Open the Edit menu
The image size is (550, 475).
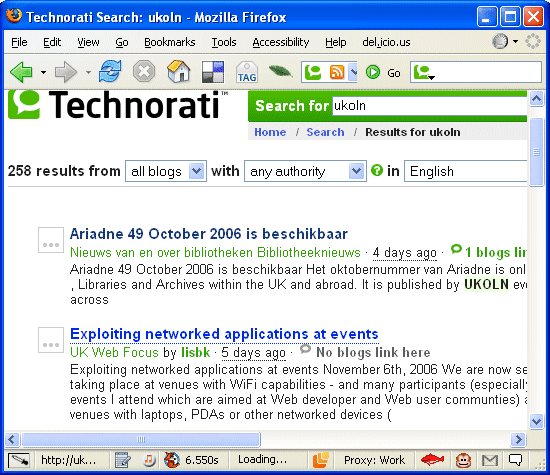[52, 42]
